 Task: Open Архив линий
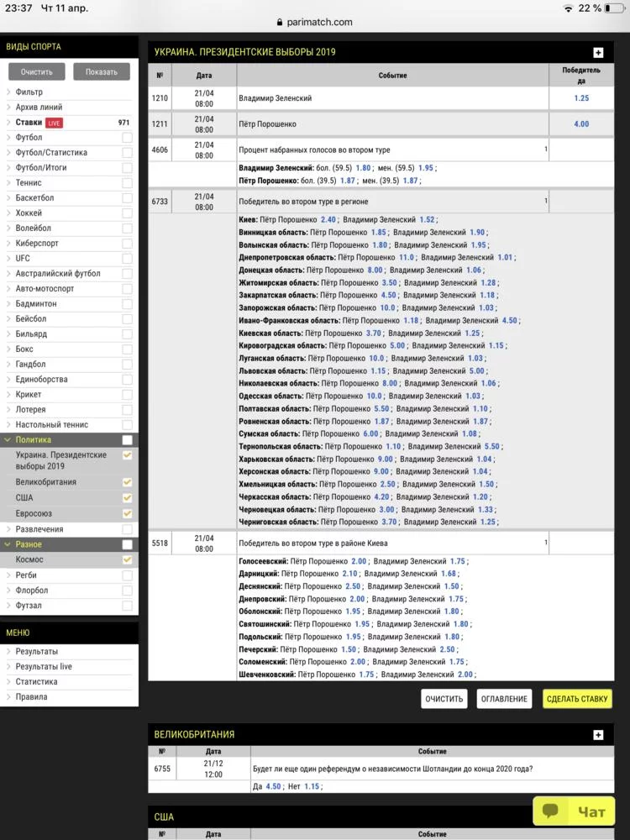(x=39, y=108)
